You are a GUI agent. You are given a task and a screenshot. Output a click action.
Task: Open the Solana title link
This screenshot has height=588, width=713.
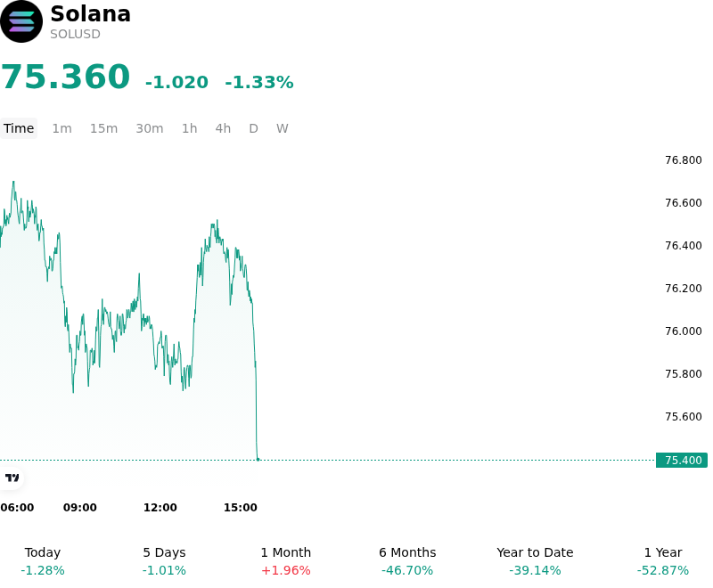91,13
